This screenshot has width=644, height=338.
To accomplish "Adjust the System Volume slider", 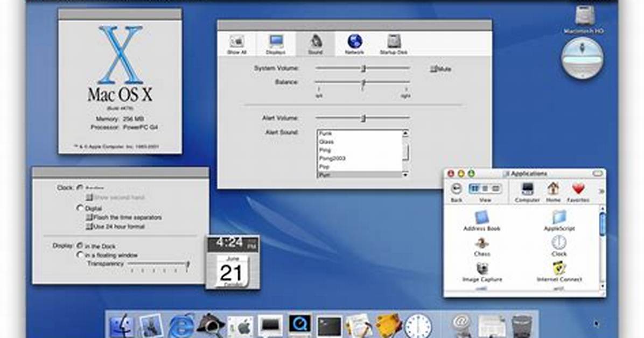I will (x=363, y=68).
